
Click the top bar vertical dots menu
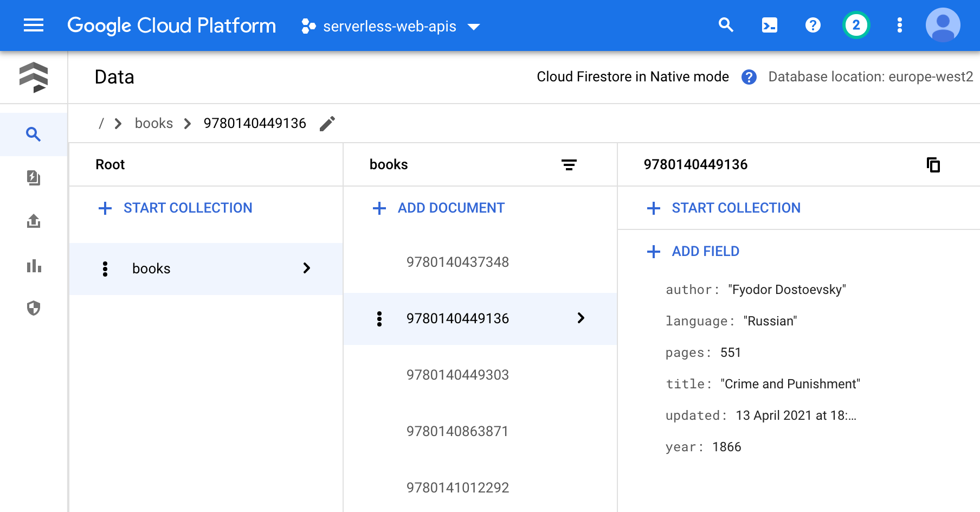(899, 25)
